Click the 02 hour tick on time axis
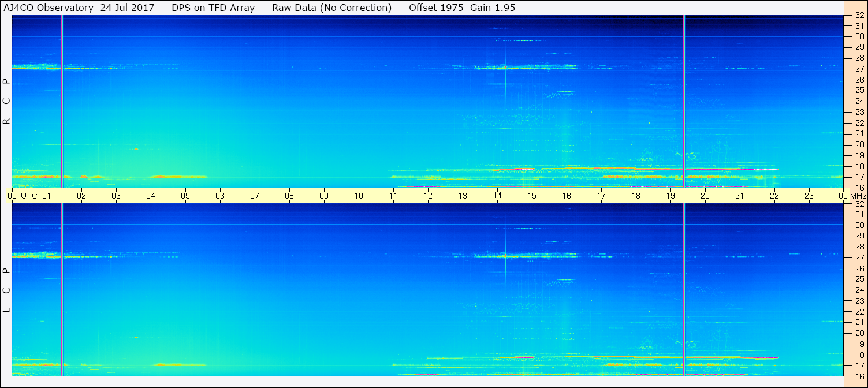Image resolution: width=868 pixels, height=388 pixels. 81,196
